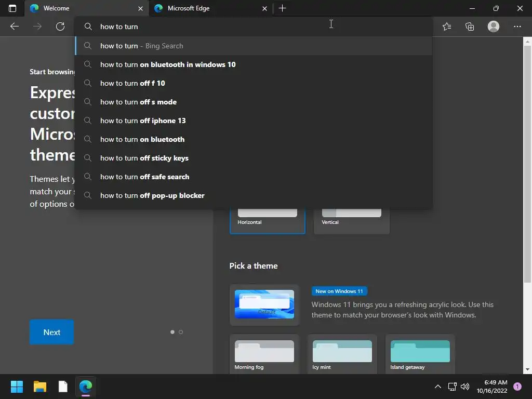
Task: Click the address bar search field
Action: point(254,26)
